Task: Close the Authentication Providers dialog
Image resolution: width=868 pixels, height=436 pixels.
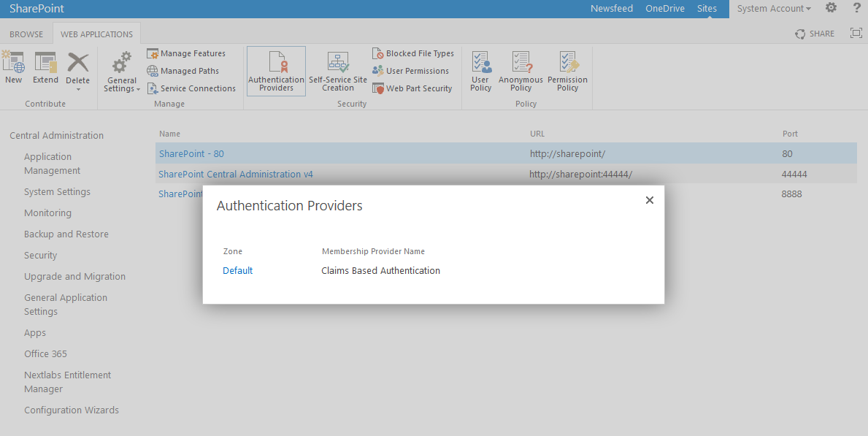Action: [650, 200]
